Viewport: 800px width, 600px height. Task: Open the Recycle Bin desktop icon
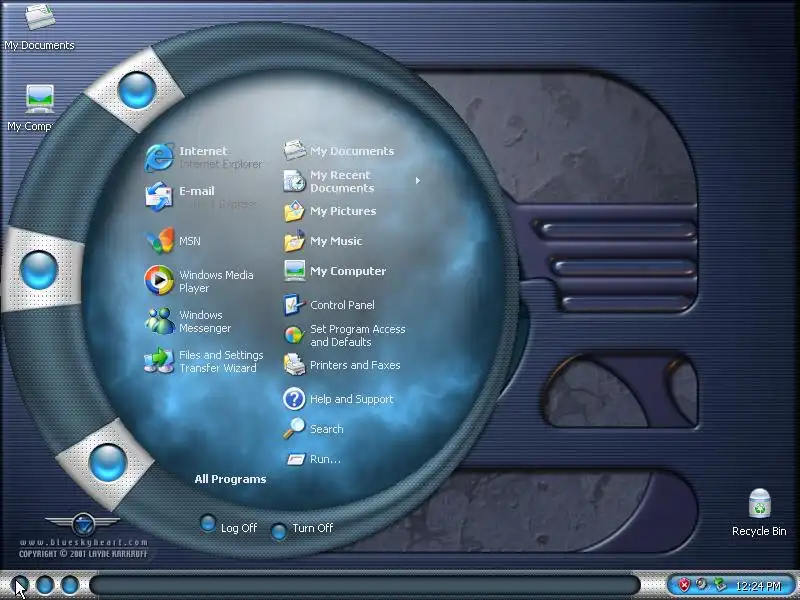tap(760, 503)
